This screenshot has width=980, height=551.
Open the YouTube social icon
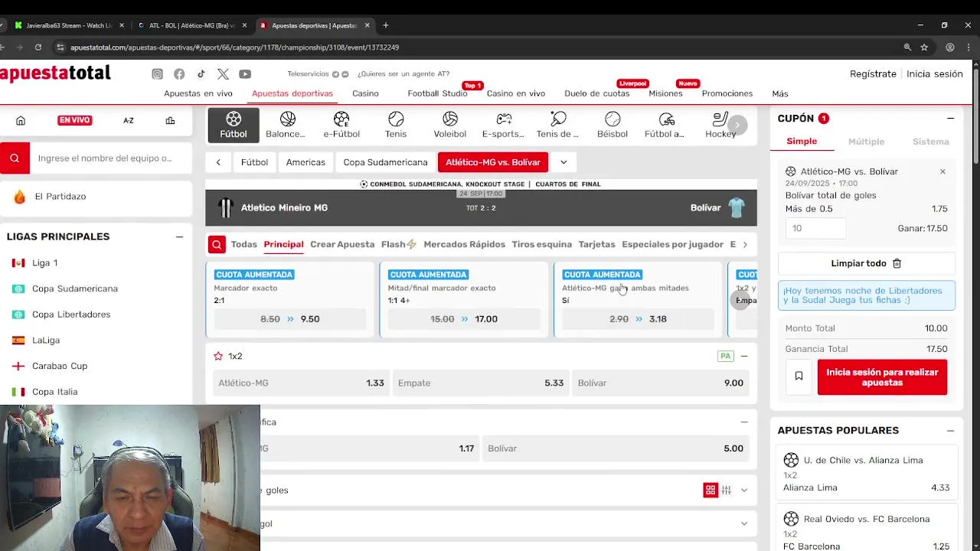[x=245, y=74]
